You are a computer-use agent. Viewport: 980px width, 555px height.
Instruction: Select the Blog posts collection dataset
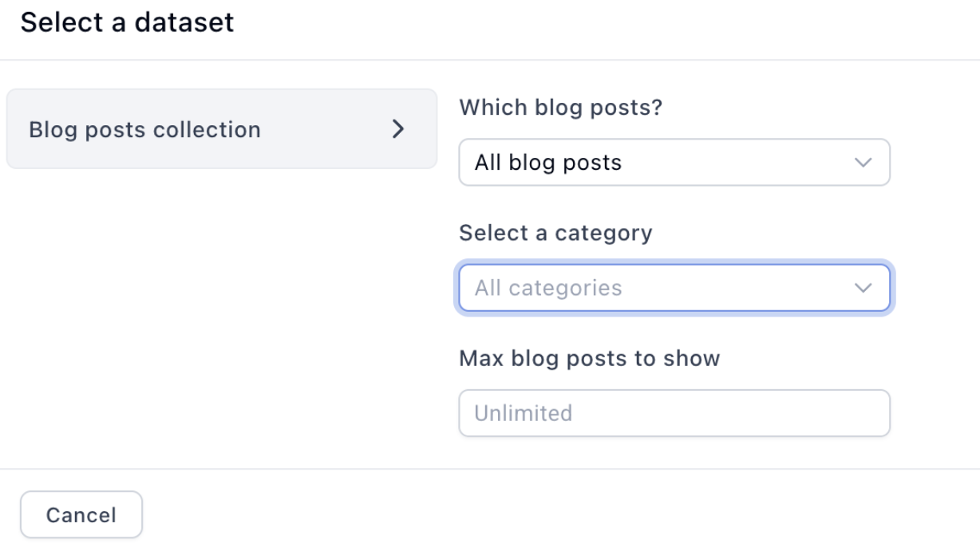[222, 128]
